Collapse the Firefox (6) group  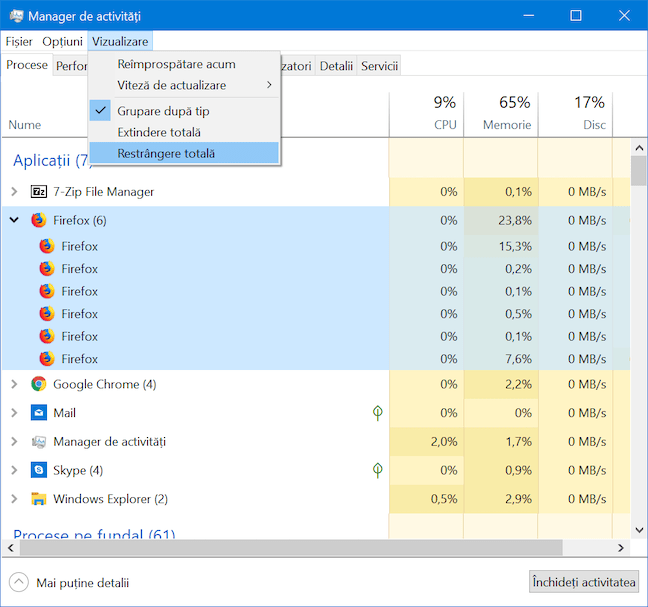[x=14, y=220]
